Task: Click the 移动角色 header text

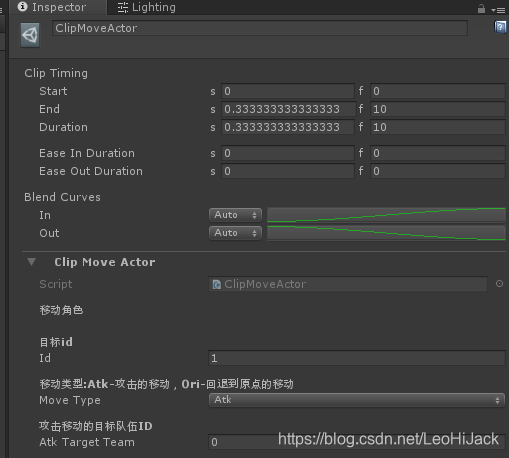Action: 61,310
